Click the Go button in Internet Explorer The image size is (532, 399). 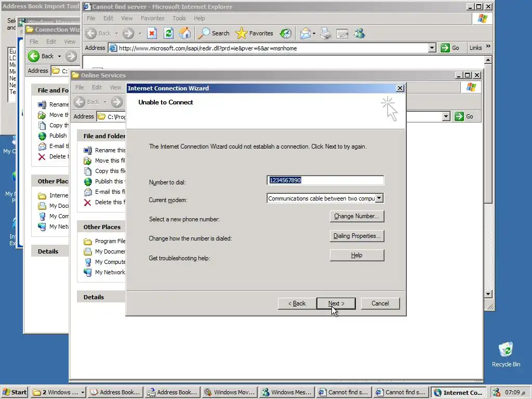click(450, 48)
